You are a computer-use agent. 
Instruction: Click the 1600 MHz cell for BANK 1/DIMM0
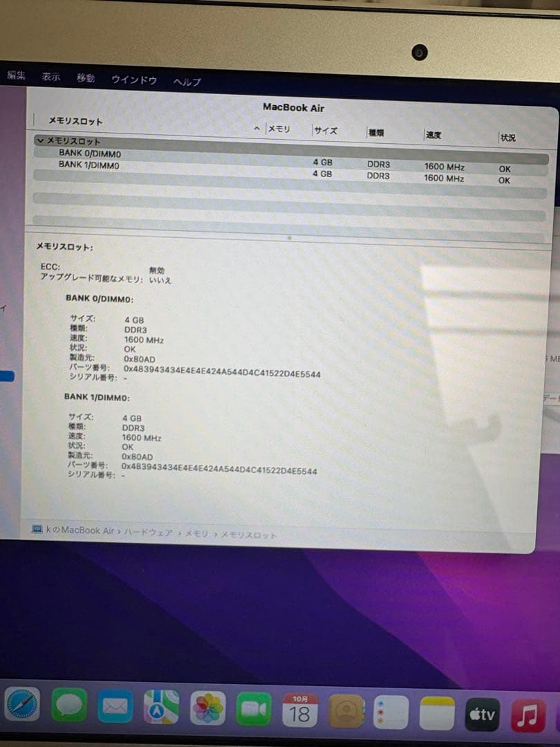(x=444, y=178)
